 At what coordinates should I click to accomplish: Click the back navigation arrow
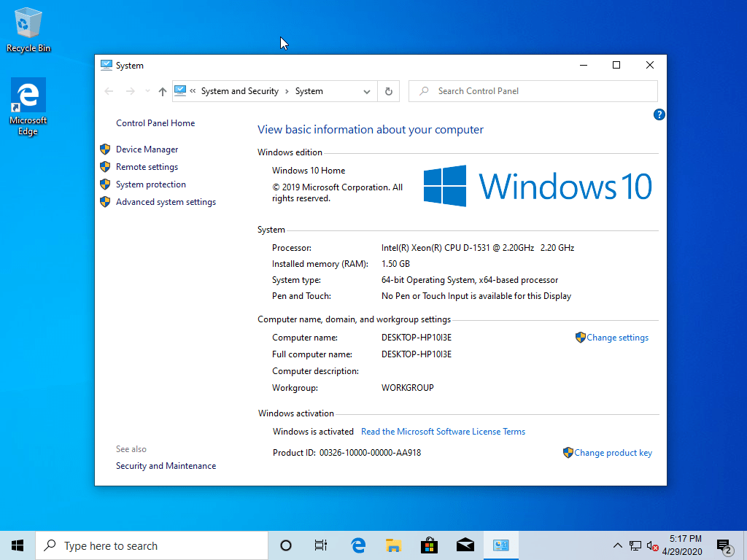109,91
